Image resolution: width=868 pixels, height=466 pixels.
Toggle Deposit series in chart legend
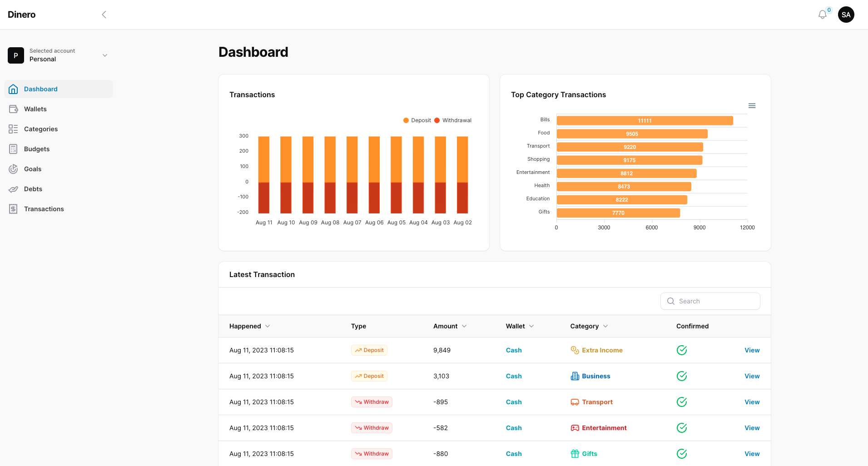[417, 120]
